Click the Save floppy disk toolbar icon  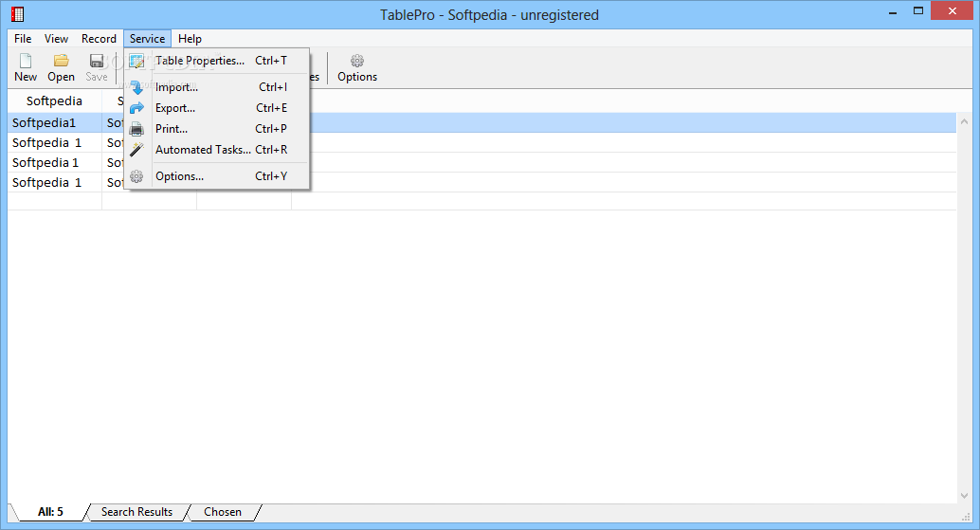click(x=97, y=61)
